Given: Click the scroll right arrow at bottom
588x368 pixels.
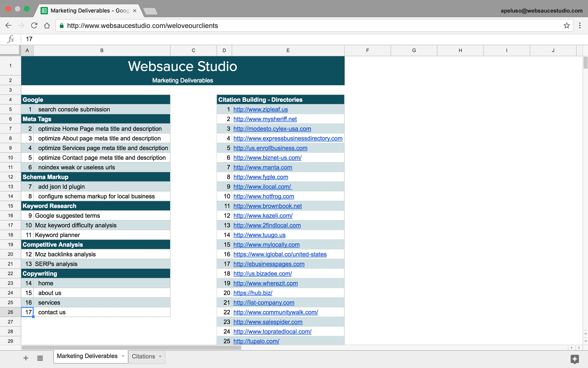Looking at the screenshot, I should coord(579,347).
